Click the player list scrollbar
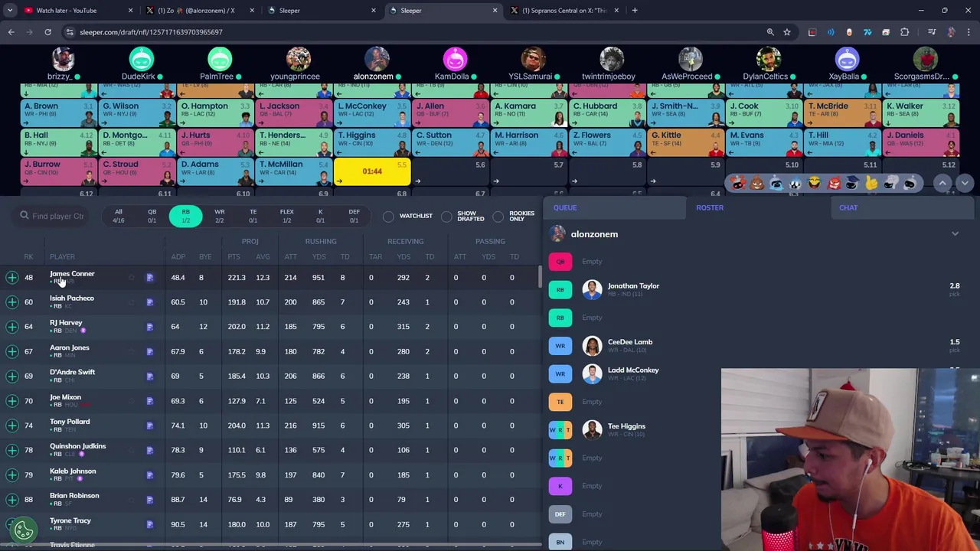This screenshot has width=980, height=551. click(x=541, y=277)
